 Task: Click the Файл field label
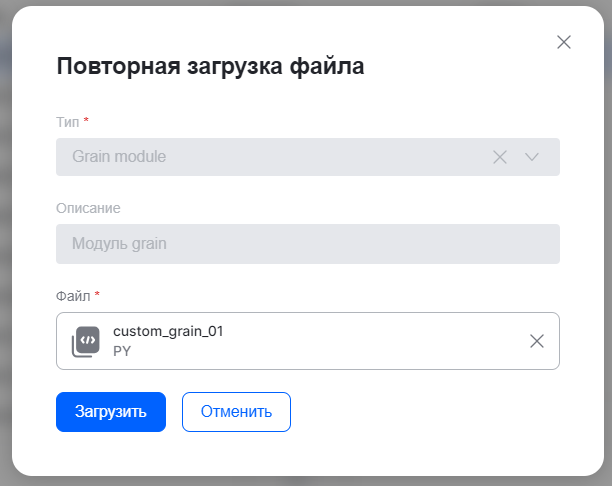click(72, 296)
